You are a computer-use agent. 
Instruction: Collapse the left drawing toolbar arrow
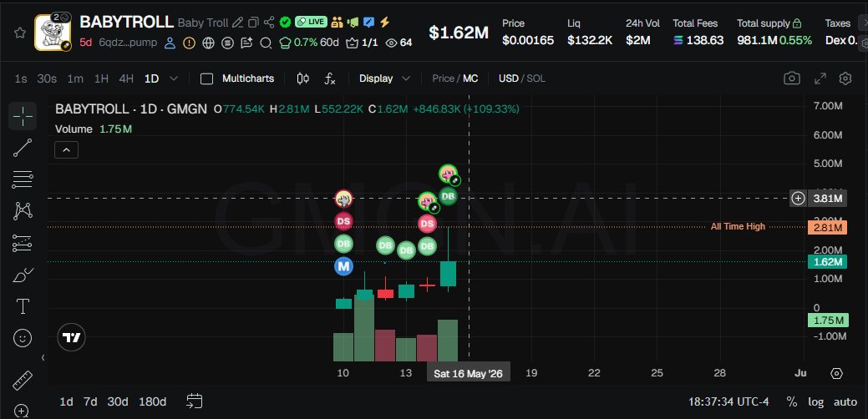click(43, 357)
